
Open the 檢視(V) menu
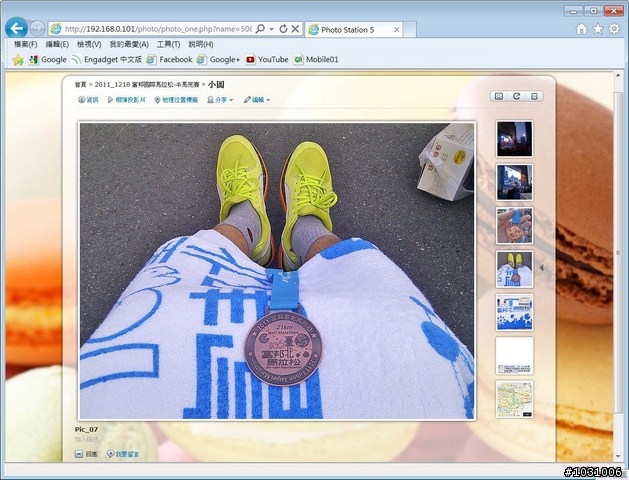click(x=89, y=45)
